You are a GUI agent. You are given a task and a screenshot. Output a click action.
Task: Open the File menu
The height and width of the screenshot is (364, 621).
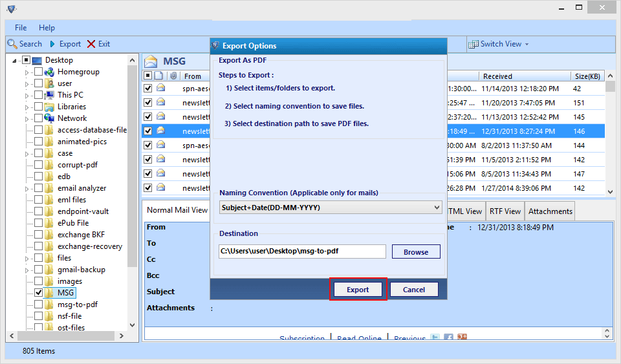click(x=21, y=28)
